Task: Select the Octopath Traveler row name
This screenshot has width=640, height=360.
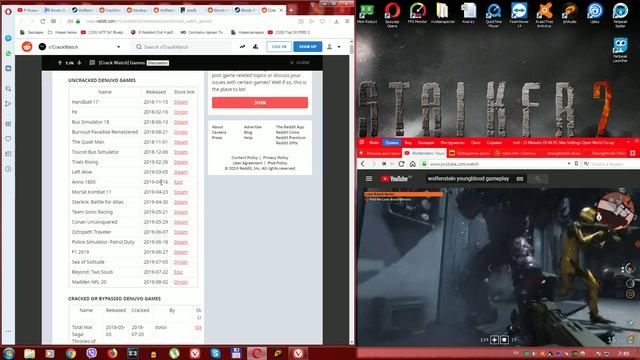Action: (x=91, y=232)
